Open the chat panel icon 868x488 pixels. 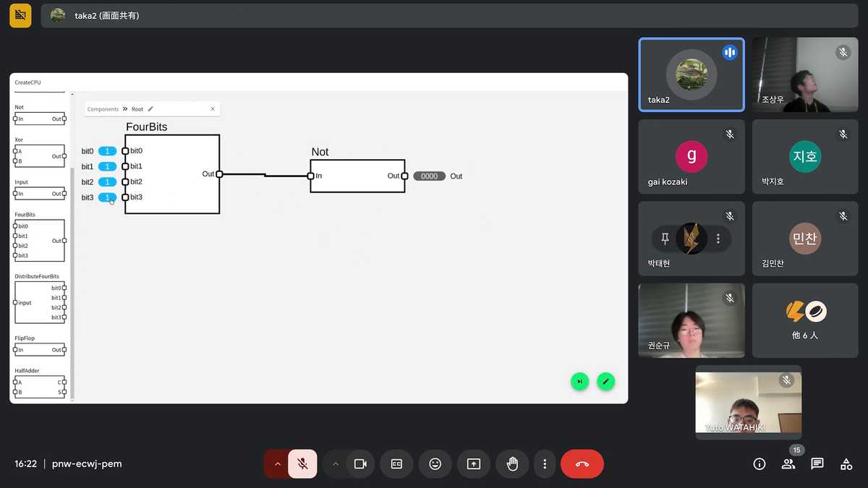click(817, 464)
